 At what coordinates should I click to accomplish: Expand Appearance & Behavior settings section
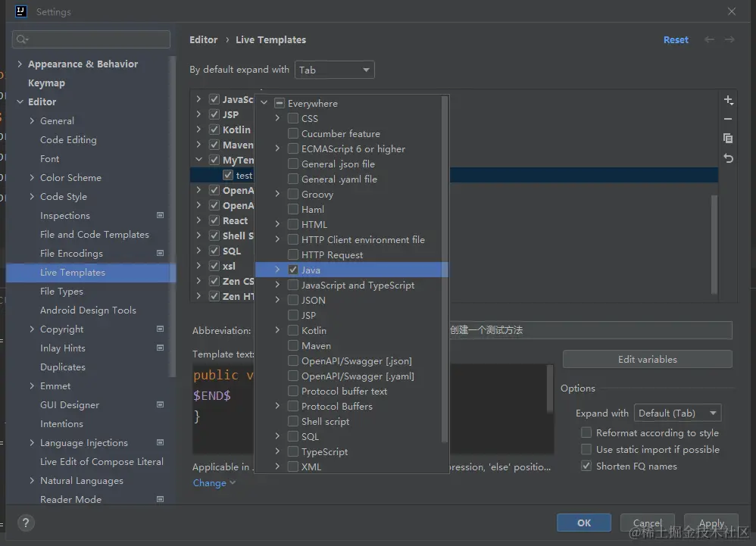pyautogui.click(x=20, y=64)
